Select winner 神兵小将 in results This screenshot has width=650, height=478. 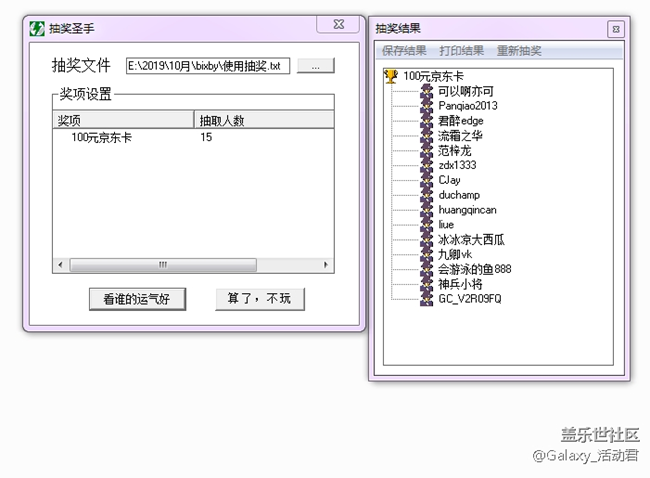pyautogui.click(x=460, y=284)
